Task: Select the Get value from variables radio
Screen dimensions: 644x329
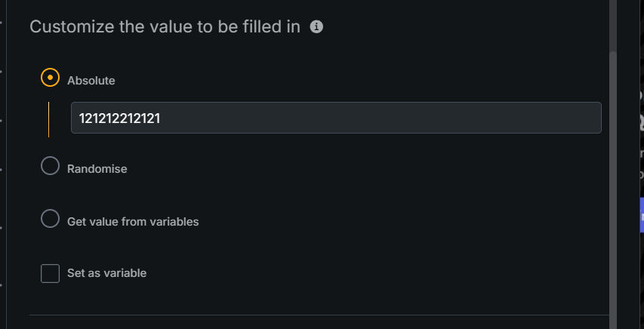Action: point(50,220)
